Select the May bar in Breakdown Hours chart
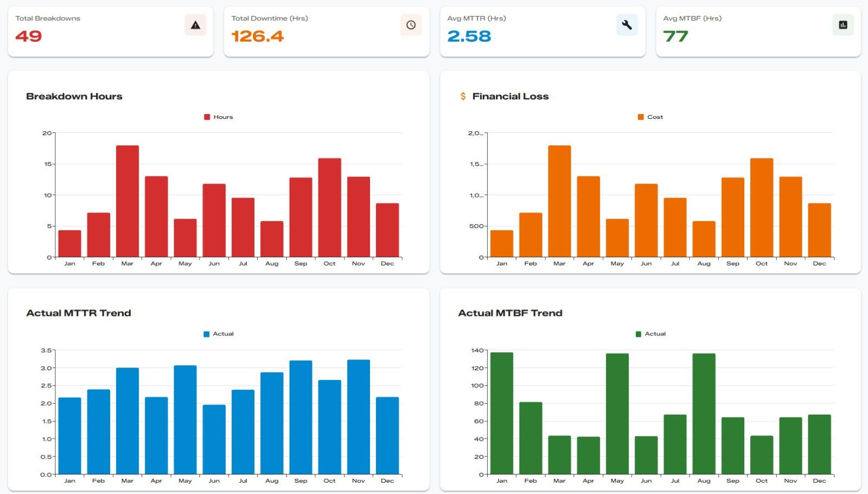 coord(185,238)
